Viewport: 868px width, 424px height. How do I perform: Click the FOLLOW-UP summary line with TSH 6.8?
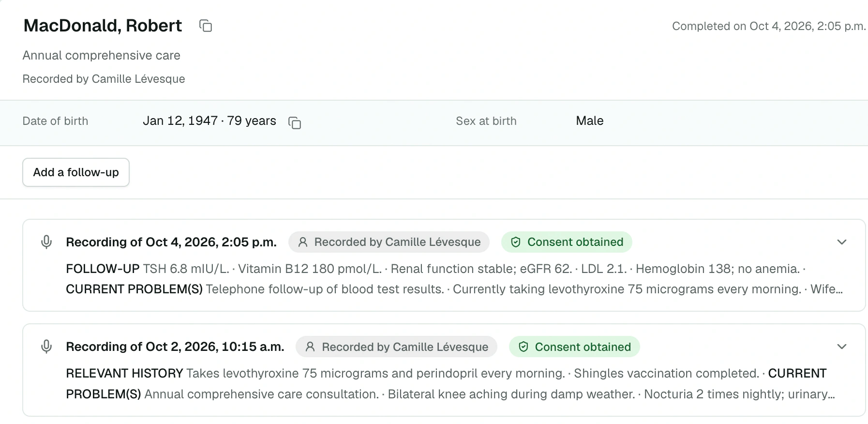[x=436, y=269]
